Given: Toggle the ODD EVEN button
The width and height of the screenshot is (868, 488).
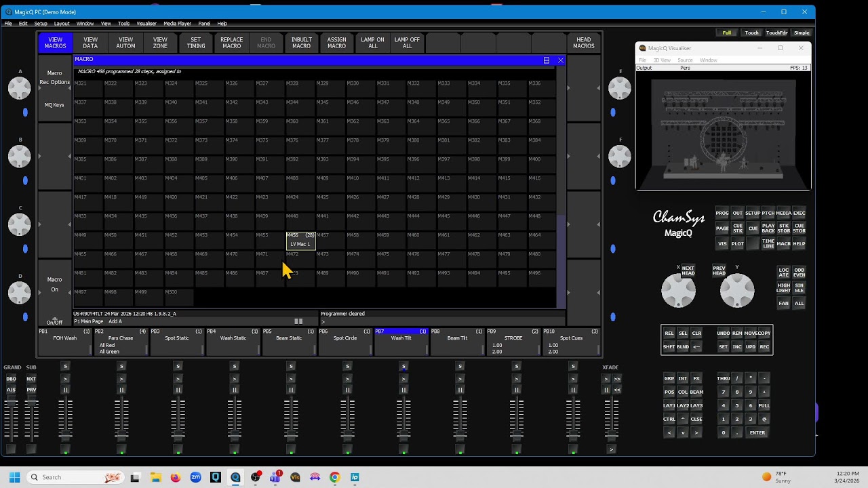Looking at the screenshot, I should pyautogui.click(x=799, y=271).
